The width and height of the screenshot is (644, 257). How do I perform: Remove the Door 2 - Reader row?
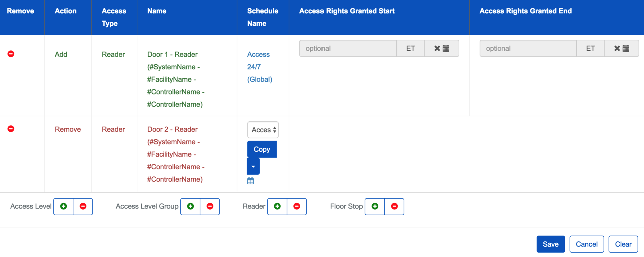click(x=11, y=129)
